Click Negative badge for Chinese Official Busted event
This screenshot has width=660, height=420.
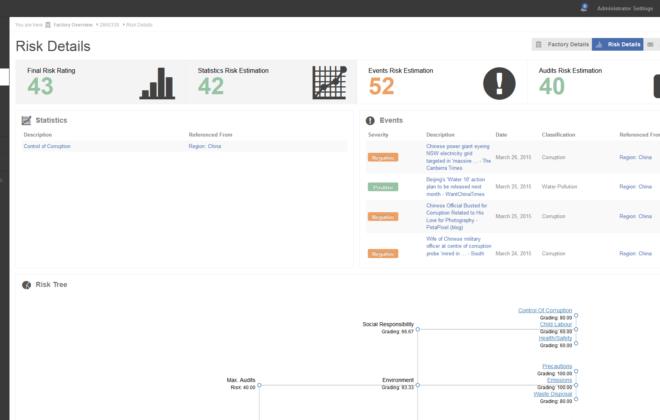click(x=383, y=217)
